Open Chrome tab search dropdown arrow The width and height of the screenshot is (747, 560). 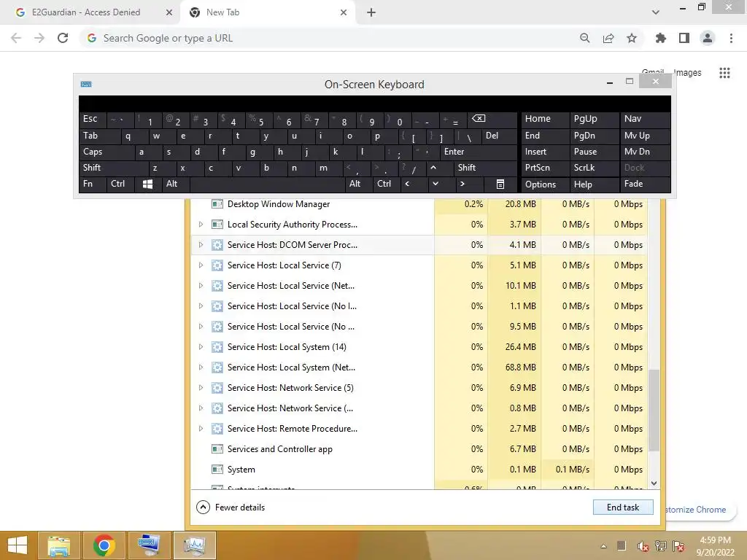click(x=656, y=12)
